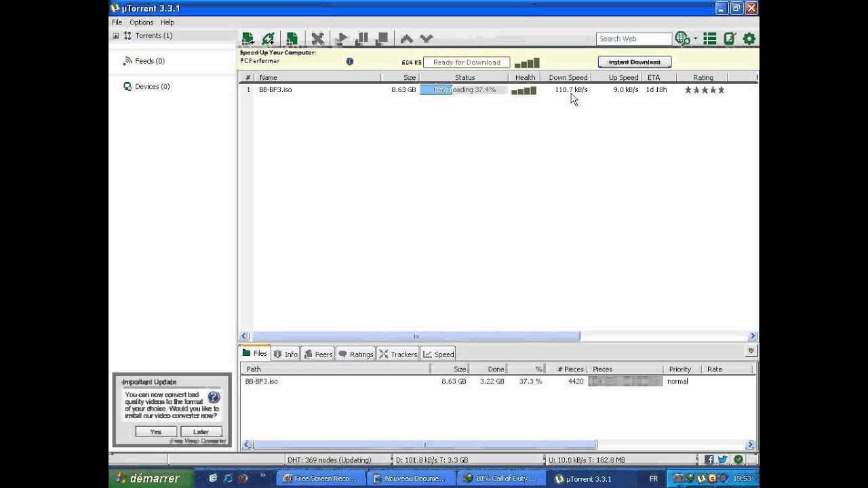This screenshot has width=868, height=488.
Task: Click the Instant Download button
Action: tap(635, 62)
